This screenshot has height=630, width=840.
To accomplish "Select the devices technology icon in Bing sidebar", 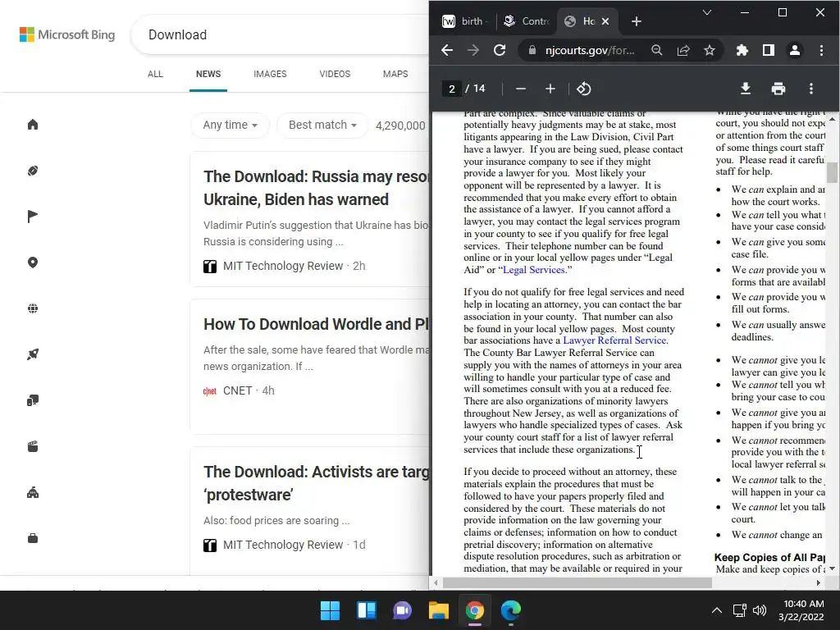I will (33, 400).
